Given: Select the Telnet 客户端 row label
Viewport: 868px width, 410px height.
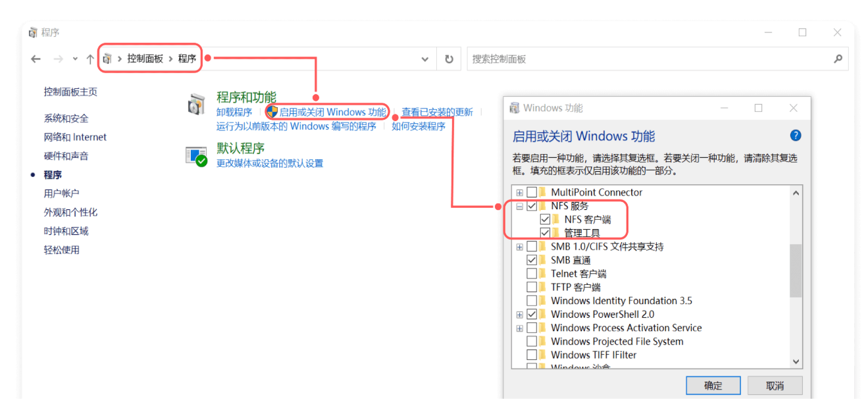Looking at the screenshot, I should pos(578,274).
